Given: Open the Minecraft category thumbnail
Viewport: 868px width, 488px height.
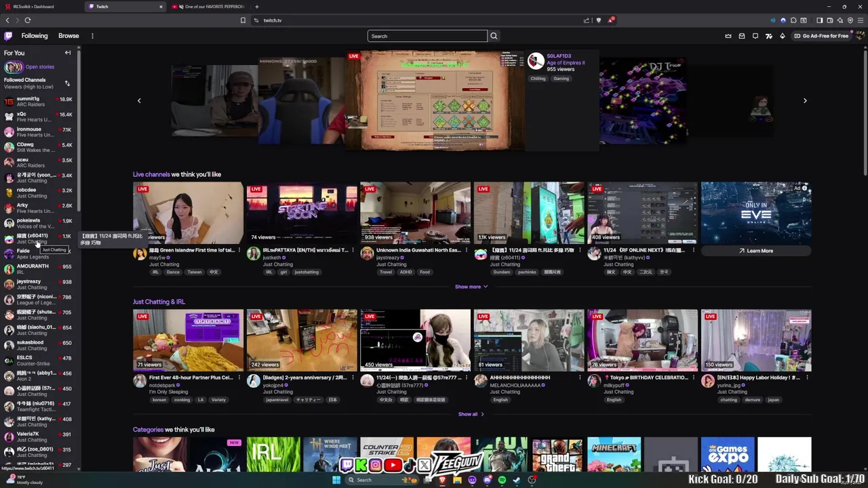Looking at the screenshot, I should [614, 454].
